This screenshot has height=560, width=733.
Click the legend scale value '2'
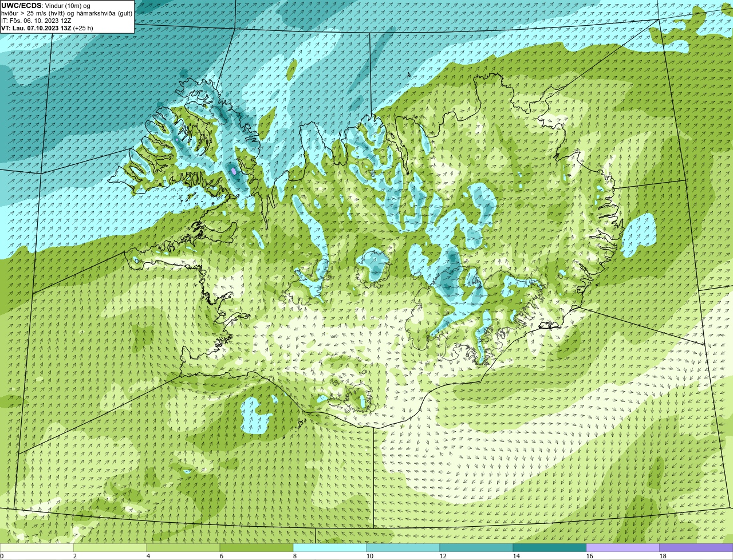(x=75, y=556)
